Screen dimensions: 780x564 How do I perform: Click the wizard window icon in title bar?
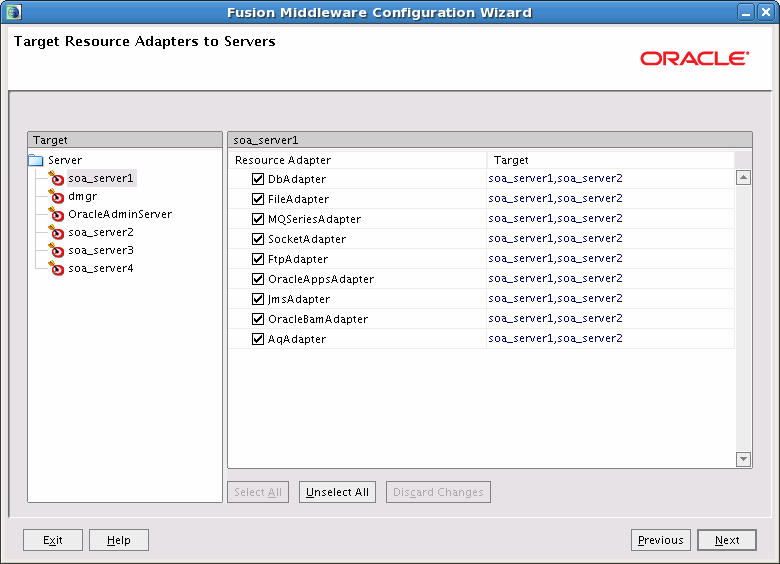(13, 12)
